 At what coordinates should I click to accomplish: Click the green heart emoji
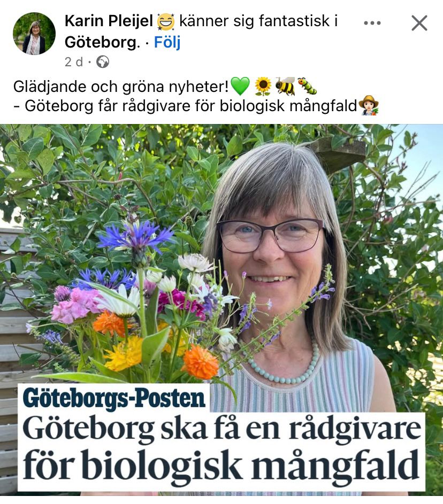(x=240, y=86)
